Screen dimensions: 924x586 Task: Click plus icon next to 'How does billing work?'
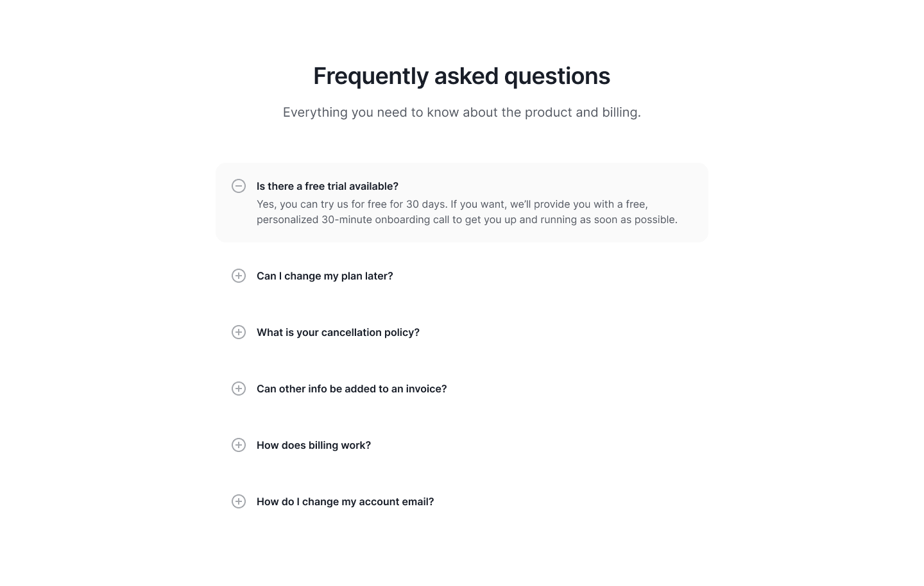pyautogui.click(x=239, y=445)
